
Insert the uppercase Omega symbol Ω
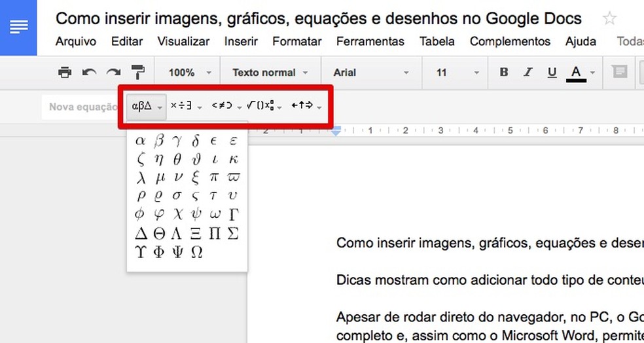pyautogui.click(x=197, y=252)
